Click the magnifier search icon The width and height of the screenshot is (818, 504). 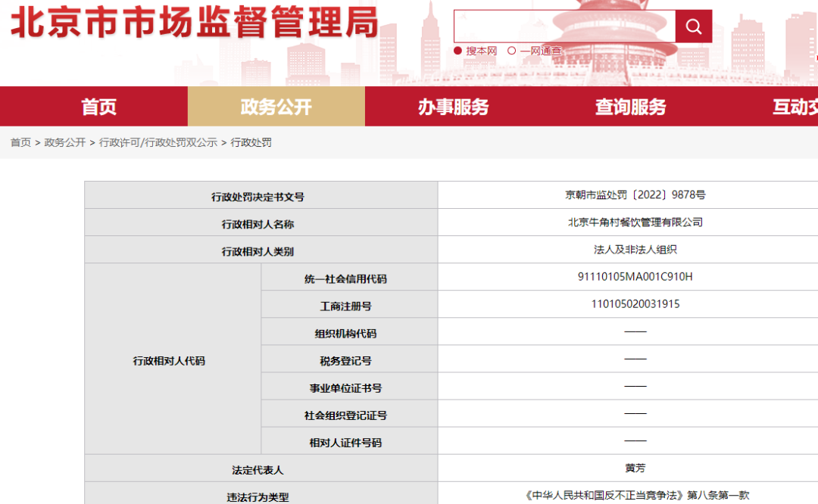693,26
